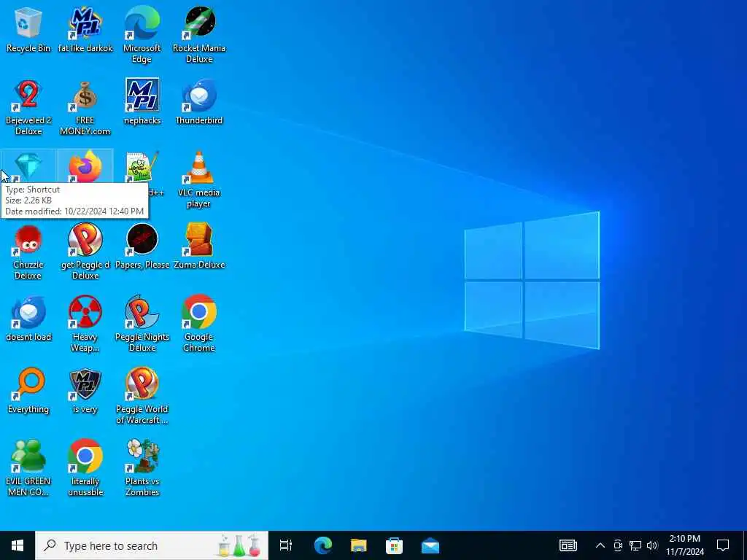Select the FREE MONEY.com shortcut
Viewport: 747px width, 560px height.
[85, 107]
